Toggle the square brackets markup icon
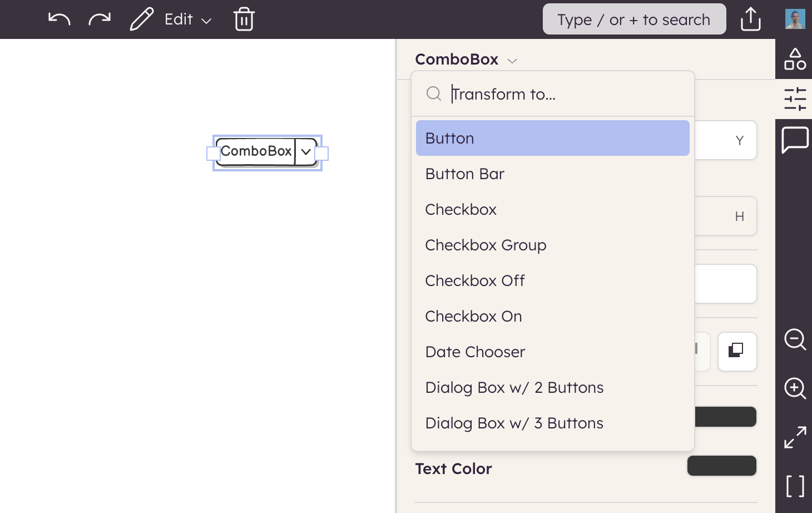The image size is (812, 513). pyautogui.click(x=795, y=486)
